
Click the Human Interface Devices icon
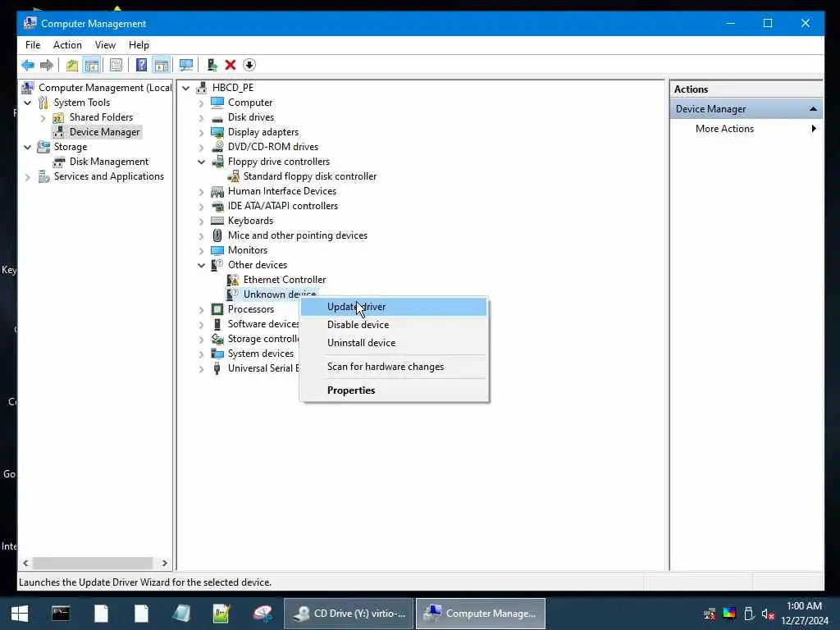click(217, 191)
